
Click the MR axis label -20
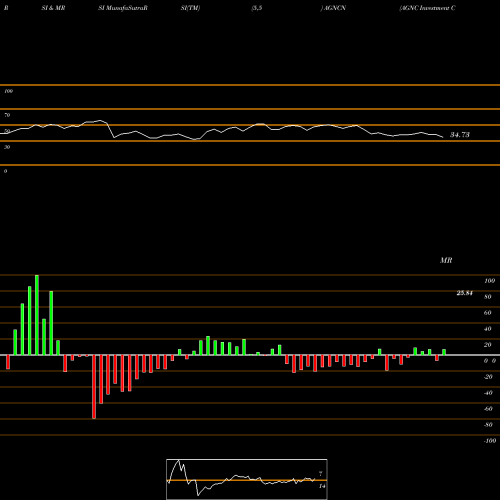point(488,377)
